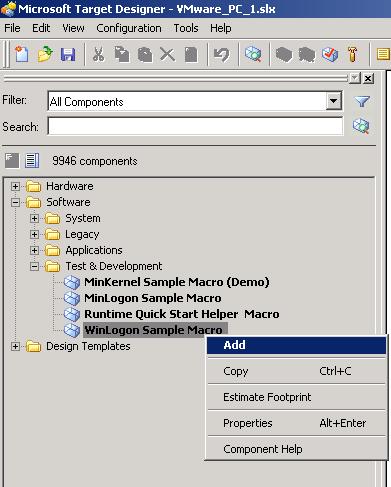Click the grayed document icon after Delete
391x487 pixels.
pyautogui.click(x=191, y=54)
